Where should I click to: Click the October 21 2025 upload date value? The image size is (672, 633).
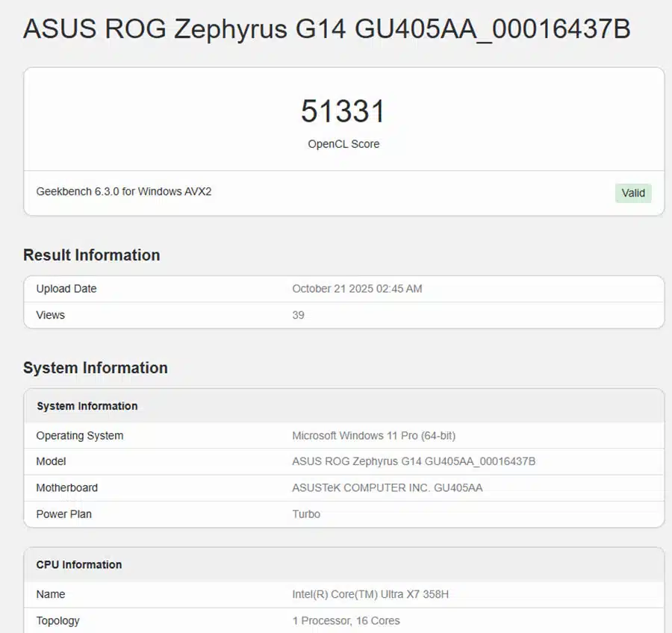point(357,289)
